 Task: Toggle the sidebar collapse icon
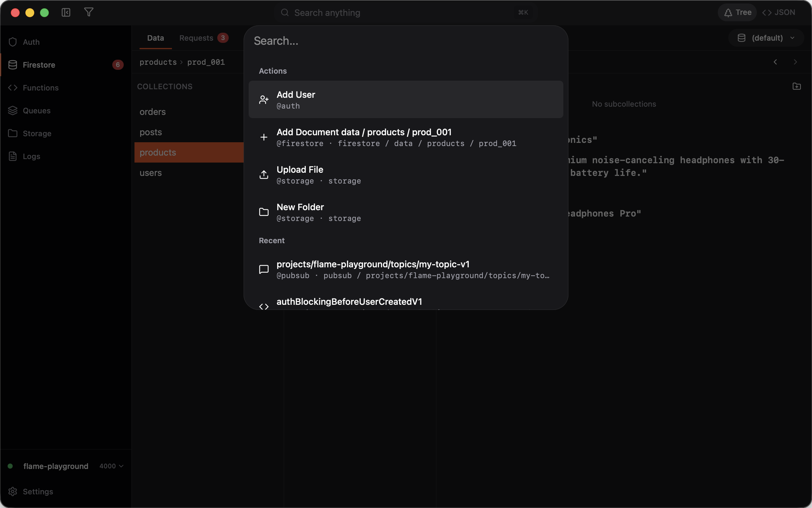(66, 12)
